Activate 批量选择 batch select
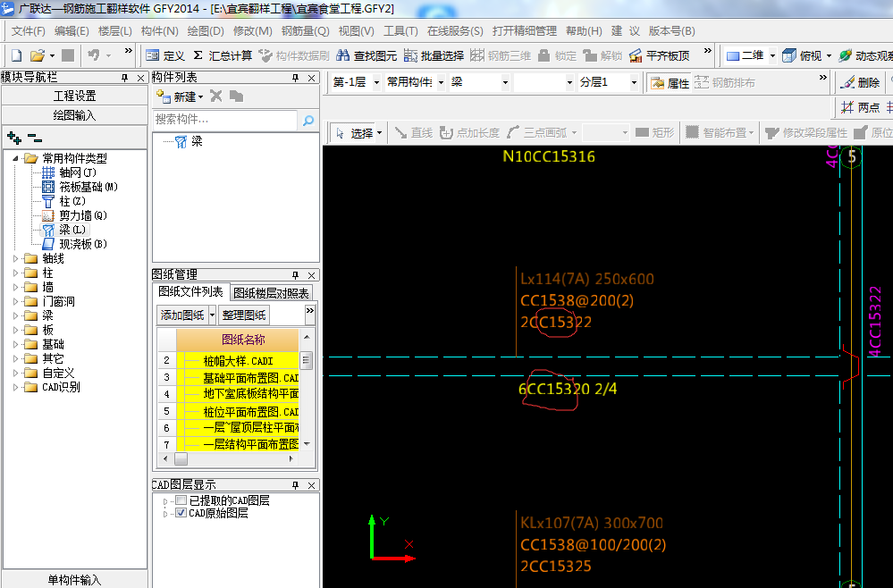The height and width of the screenshot is (588, 893). [434, 55]
